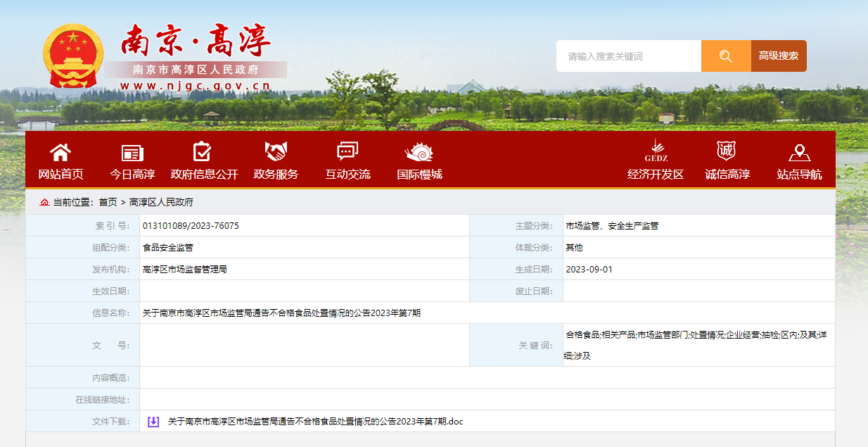Open the 今日高淳 menu label
The height and width of the screenshot is (447, 868).
point(132,174)
